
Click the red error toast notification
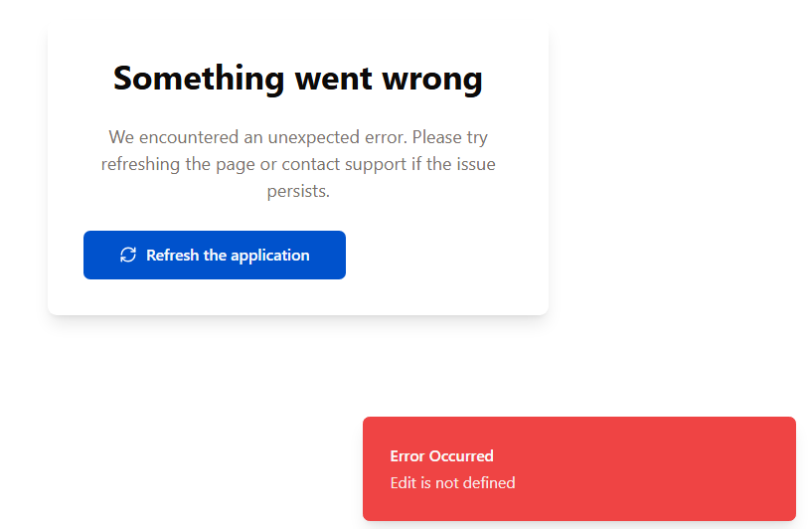point(579,468)
